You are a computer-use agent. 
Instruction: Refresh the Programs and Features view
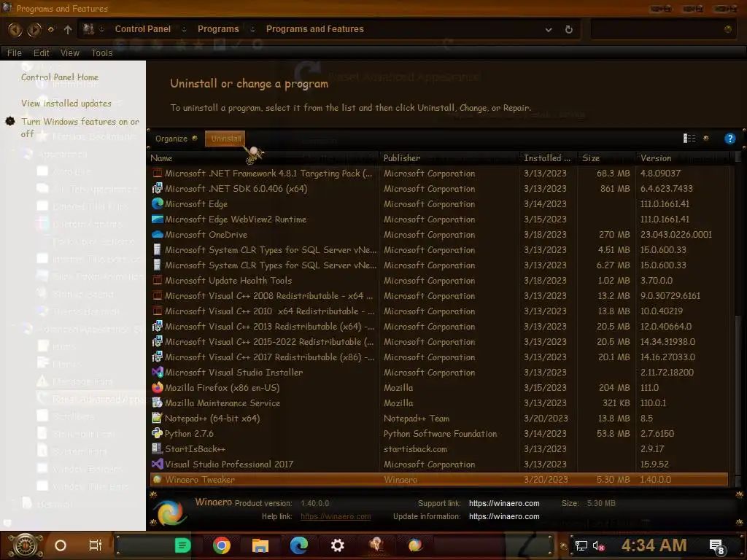pyautogui.click(x=568, y=29)
